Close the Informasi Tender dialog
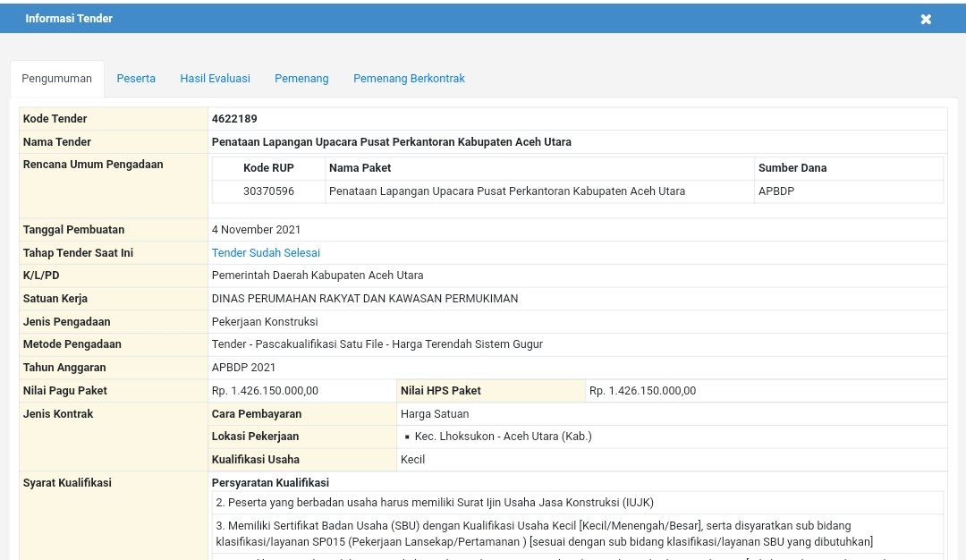The height and width of the screenshot is (560, 966). click(x=926, y=18)
